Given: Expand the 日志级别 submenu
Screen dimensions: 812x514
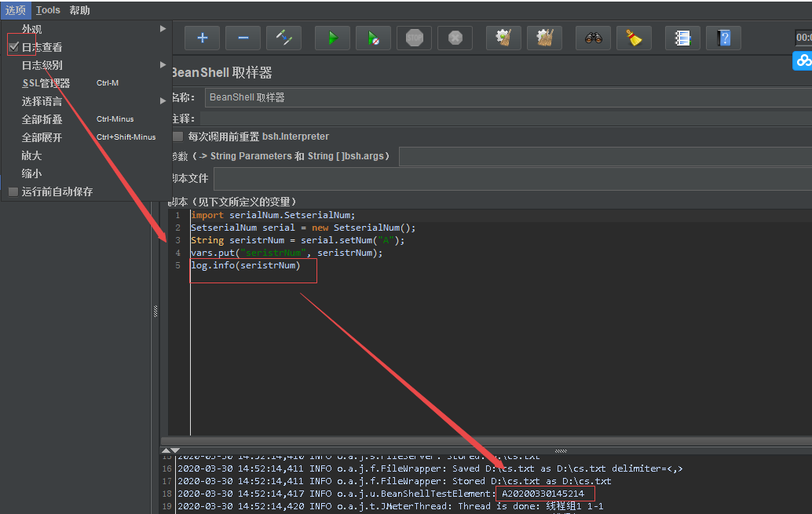Looking at the screenshot, I should (x=86, y=65).
